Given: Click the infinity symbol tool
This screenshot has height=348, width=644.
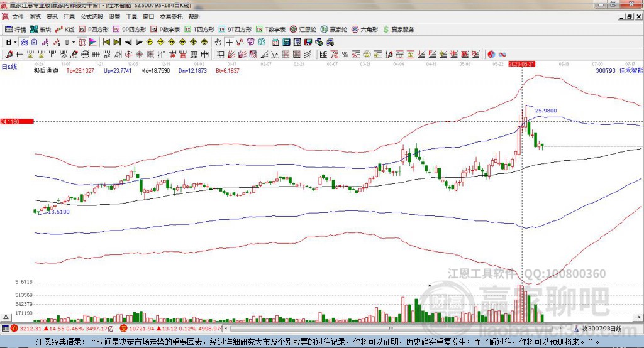Looking at the screenshot, I should (x=502, y=55).
